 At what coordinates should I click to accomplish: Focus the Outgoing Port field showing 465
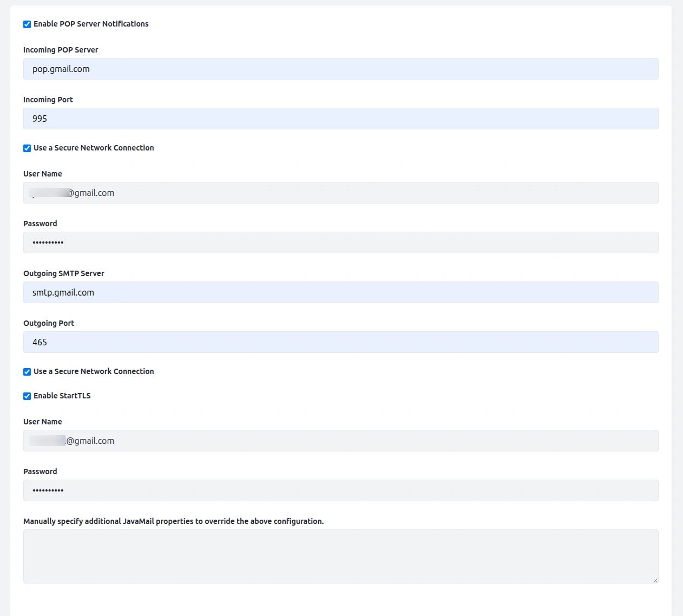coord(341,342)
